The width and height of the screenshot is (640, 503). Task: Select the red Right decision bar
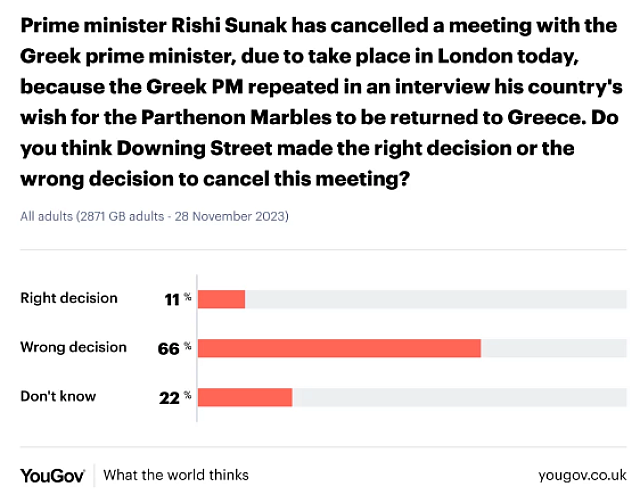(x=221, y=299)
